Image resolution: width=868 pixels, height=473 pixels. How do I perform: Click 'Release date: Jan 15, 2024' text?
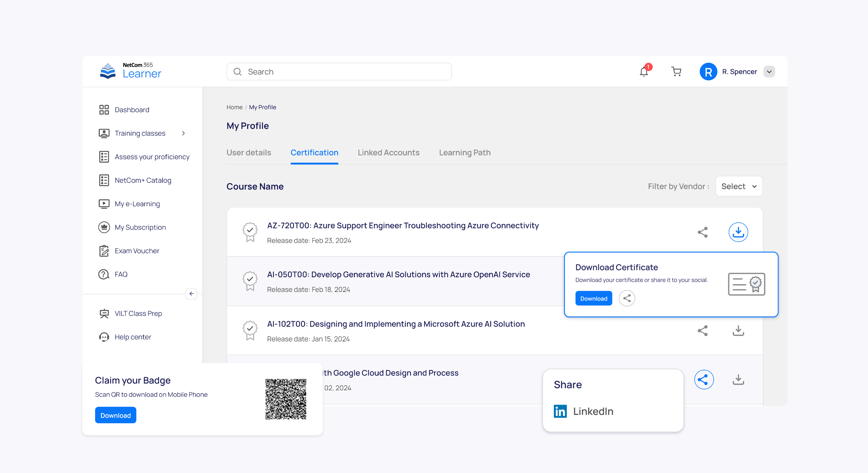308,339
